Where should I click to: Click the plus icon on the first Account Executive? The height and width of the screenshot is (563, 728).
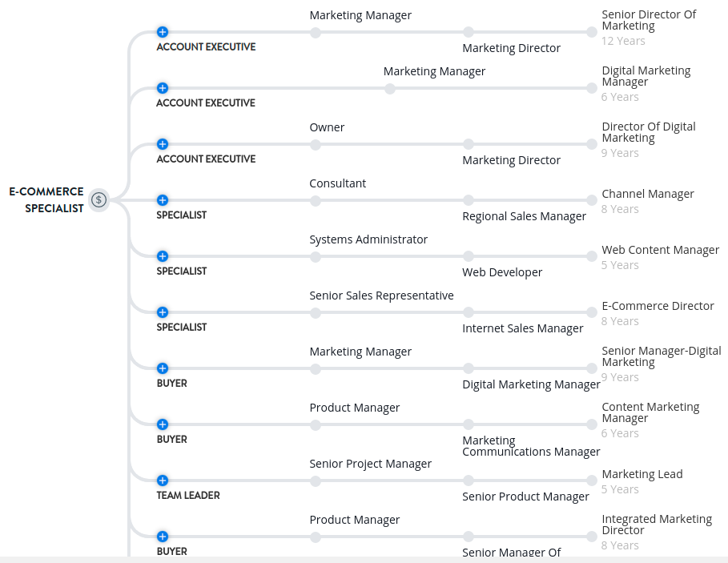tap(163, 32)
